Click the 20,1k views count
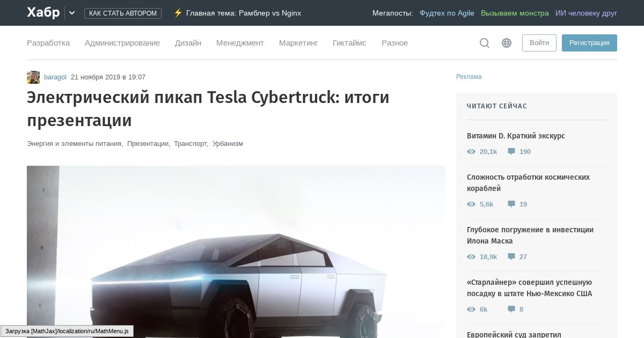Screen dimensions: 644x338 point(488,152)
